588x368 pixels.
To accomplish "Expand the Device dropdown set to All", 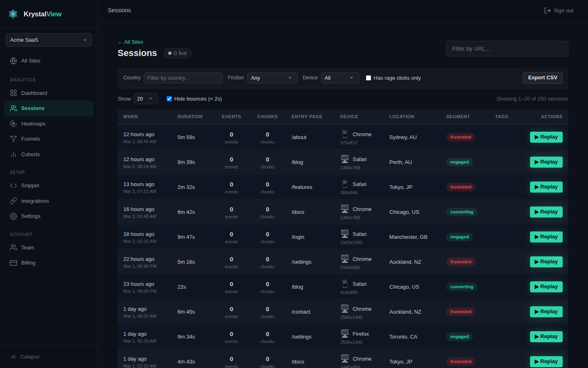I will pyautogui.click(x=340, y=78).
